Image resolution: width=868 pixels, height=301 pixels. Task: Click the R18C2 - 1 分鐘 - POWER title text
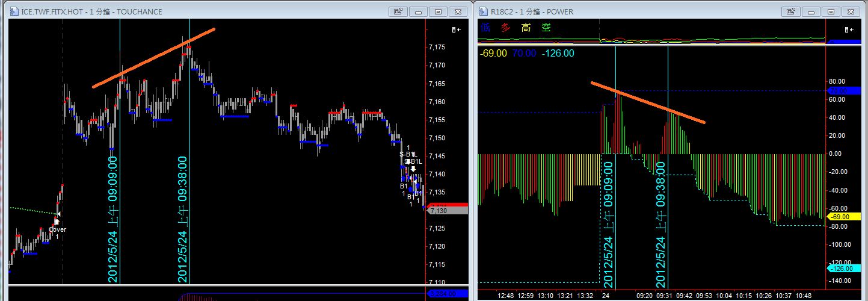[532, 11]
